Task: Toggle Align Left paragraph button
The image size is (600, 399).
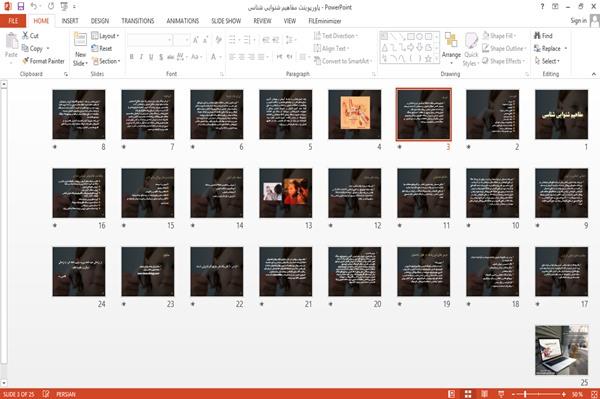Action: [232, 57]
